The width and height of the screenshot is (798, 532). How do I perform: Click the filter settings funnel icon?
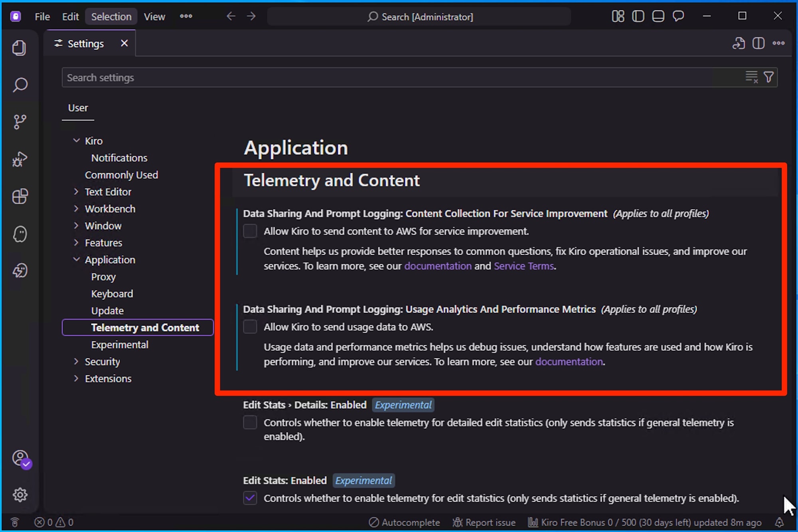768,77
